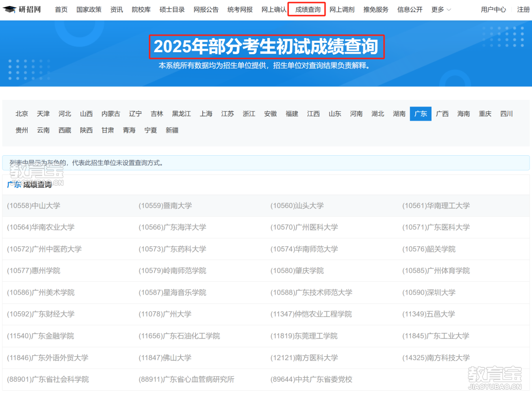Image resolution: width=532 pixels, height=401 pixels.
Task: Open 统考网报 nav item
Action: 240,9
